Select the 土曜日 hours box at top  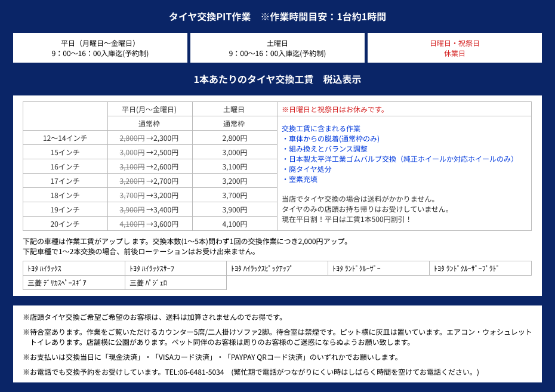pyautogui.click(x=277, y=48)
